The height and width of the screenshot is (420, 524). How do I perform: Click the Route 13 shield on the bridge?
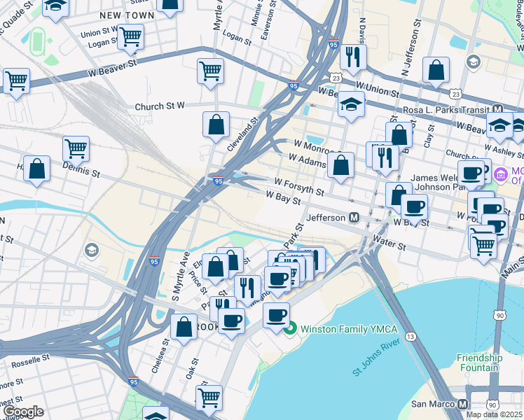pos(411,337)
